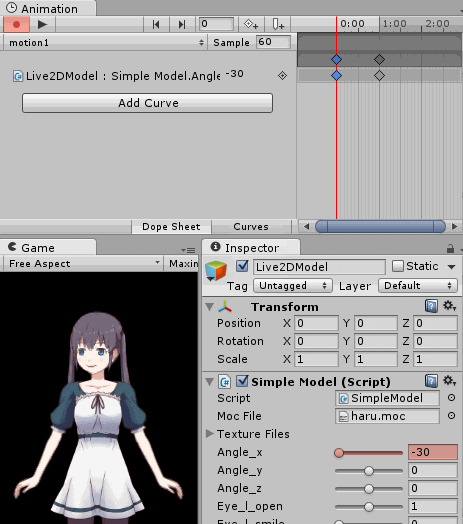Select the grey keyframe at 1:00 on summary row
This screenshot has width=463, height=524.
379,59
